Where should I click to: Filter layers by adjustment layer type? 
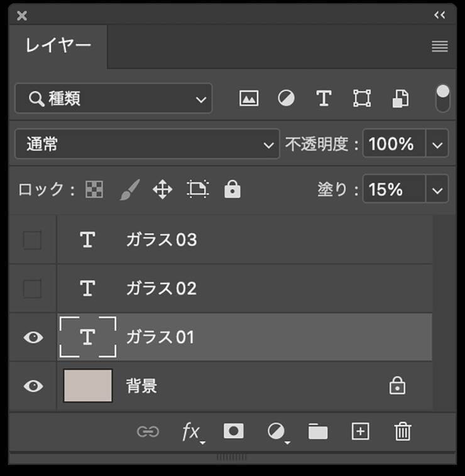286,99
